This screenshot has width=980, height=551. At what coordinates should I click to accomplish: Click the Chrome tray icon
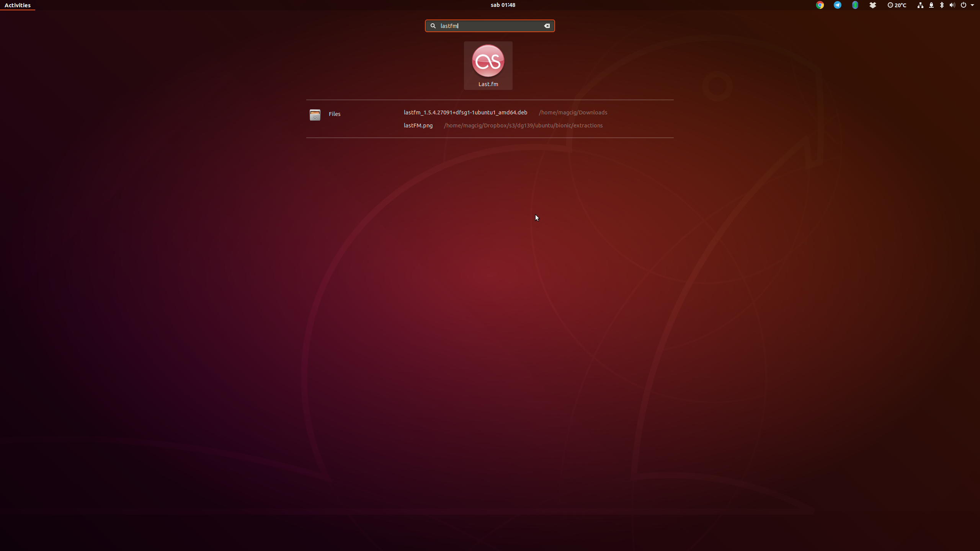click(x=820, y=5)
